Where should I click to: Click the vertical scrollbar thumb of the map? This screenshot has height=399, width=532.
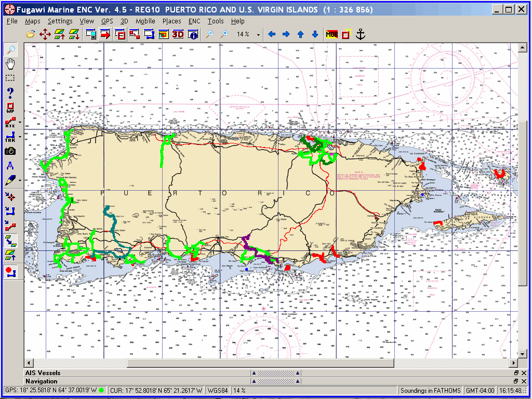pos(523,203)
